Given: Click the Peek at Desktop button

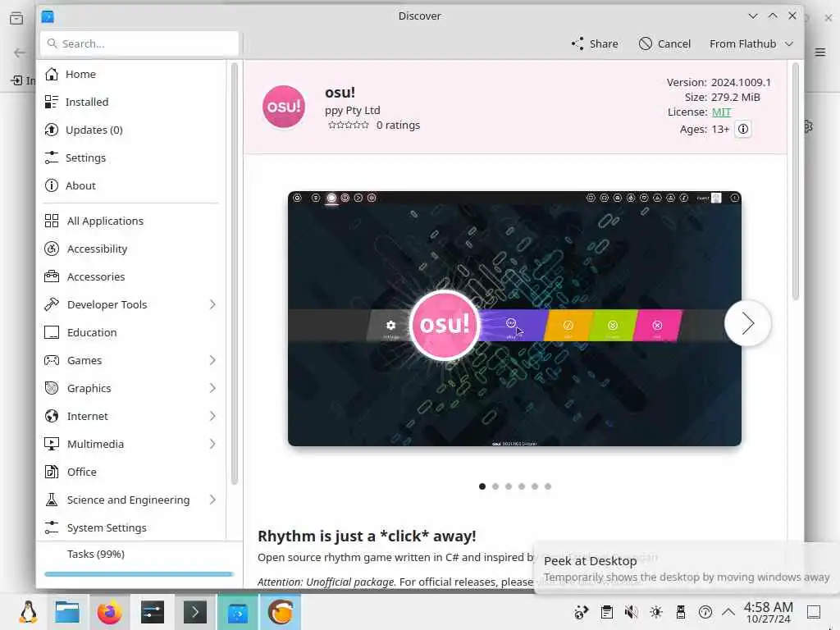Looking at the screenshot, I should (x=814, y=612).
